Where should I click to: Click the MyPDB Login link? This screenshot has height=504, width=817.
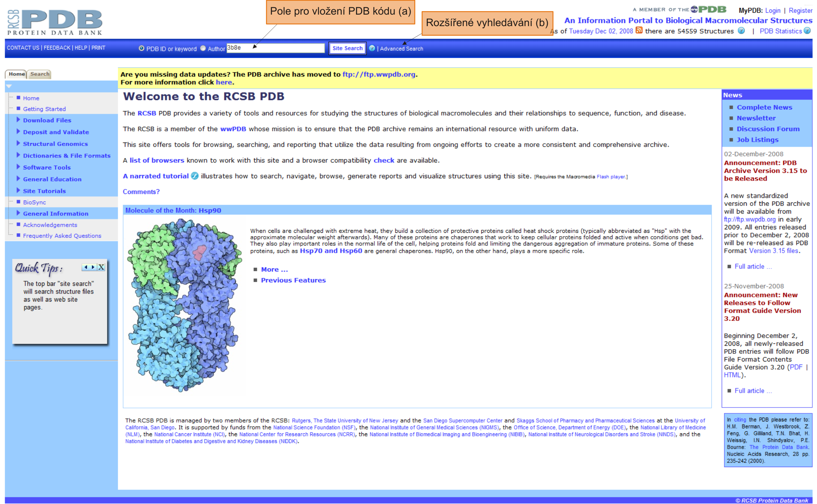pyautogui.click(x=772, y=11)
